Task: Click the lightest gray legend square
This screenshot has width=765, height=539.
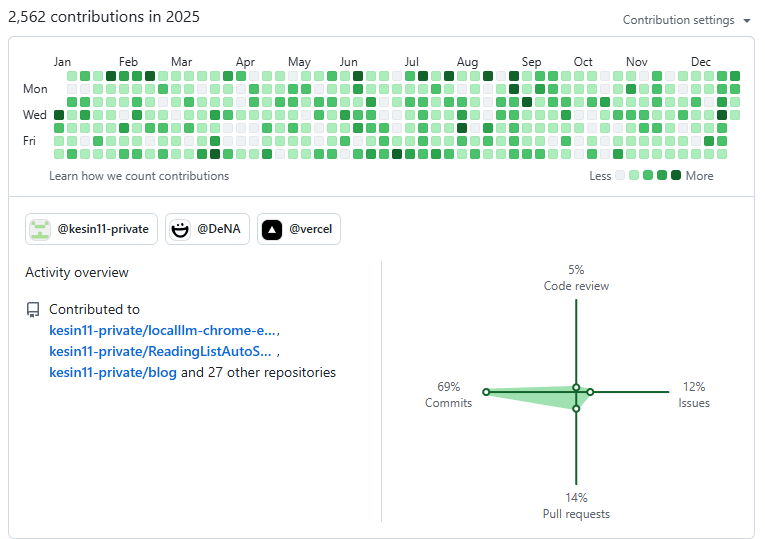Action: point(620,175)
